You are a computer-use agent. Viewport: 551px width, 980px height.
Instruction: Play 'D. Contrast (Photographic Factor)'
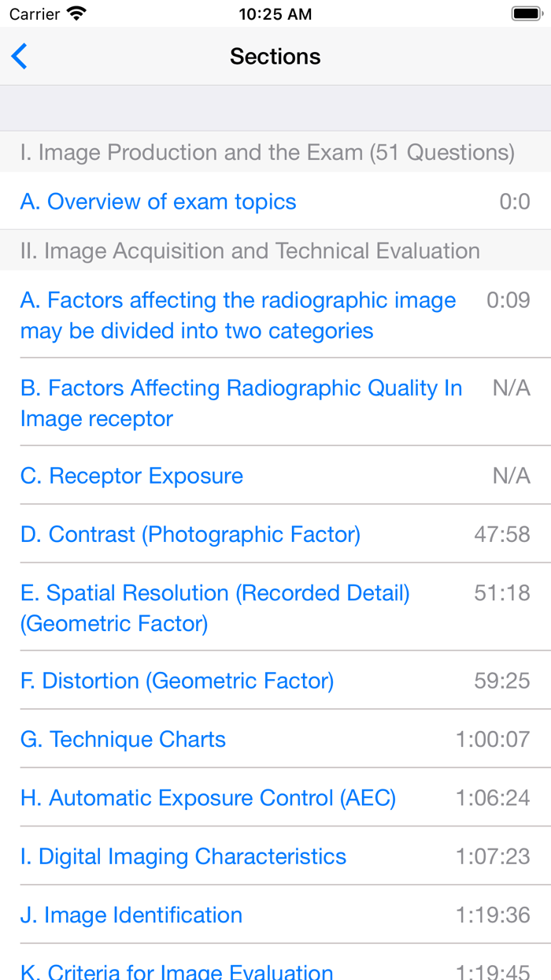(x=189, y=534)
